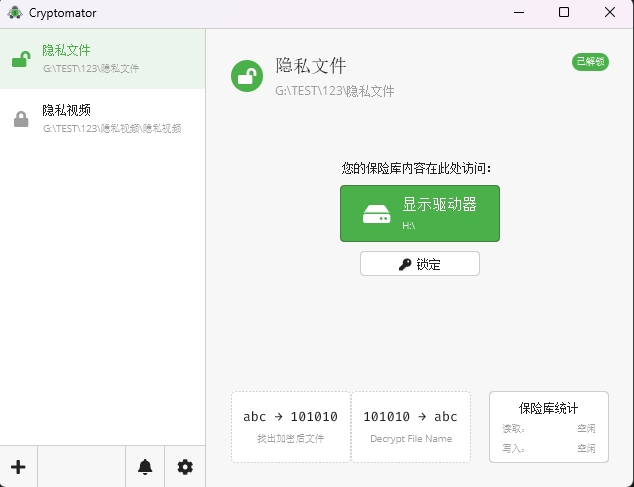Click the 已解锁 status badge
The height and width of the screenshot is (487, 634).
pos(590,61)
